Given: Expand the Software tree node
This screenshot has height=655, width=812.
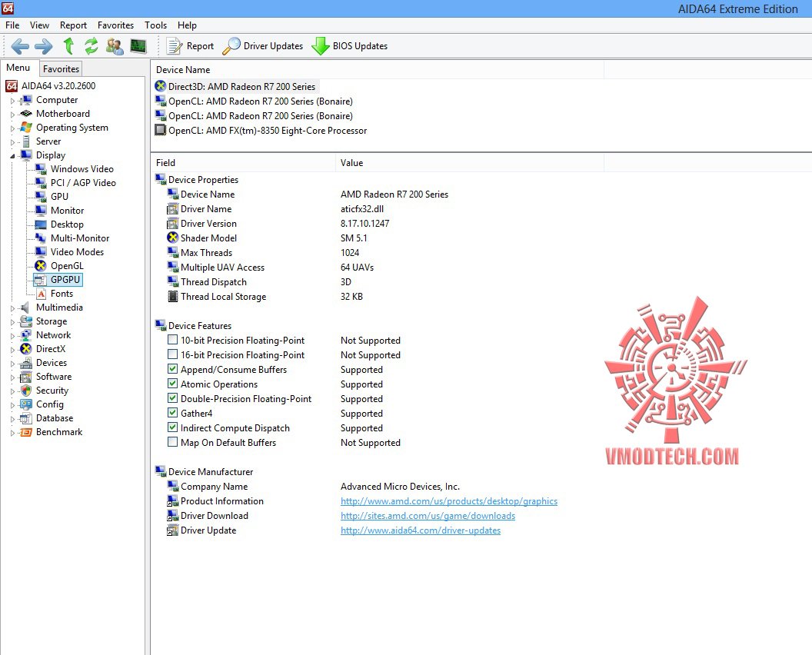Looking at the screenshot, I should click(12, 377).
